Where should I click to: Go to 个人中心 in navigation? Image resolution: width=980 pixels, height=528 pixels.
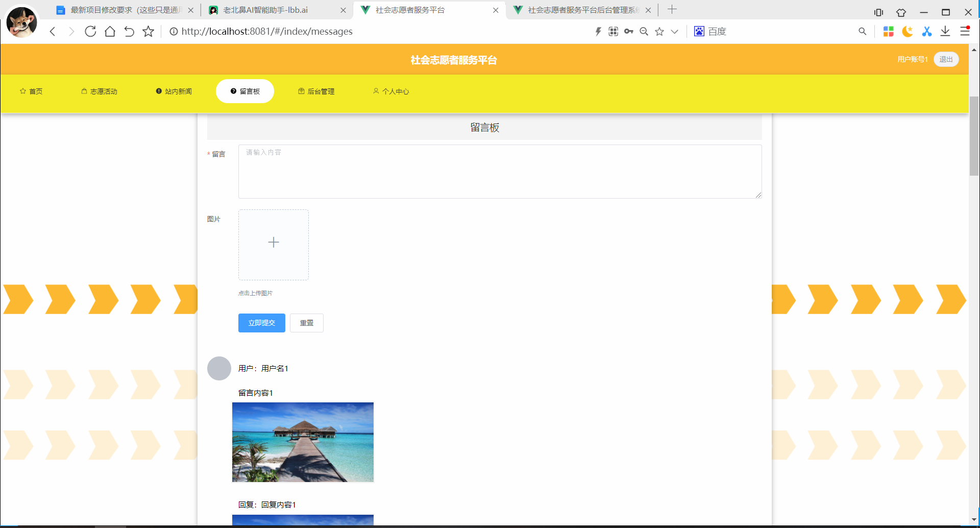[391, 91]
